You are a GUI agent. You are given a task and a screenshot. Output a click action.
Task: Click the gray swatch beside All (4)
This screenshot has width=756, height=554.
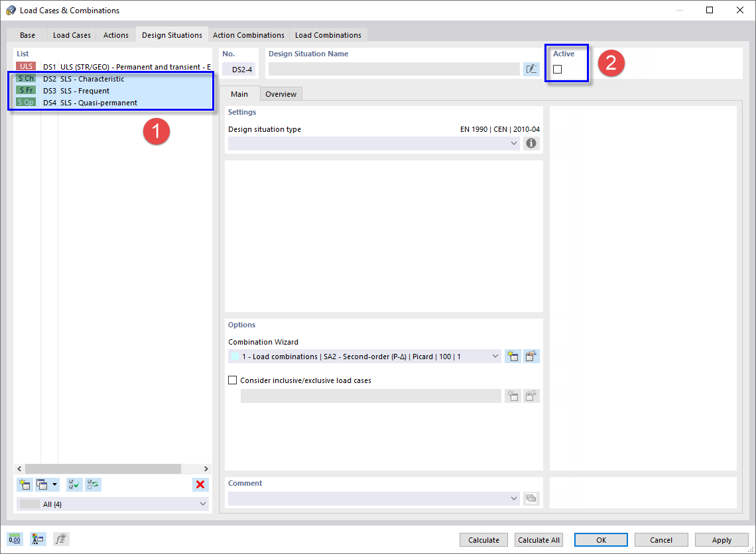30,504
